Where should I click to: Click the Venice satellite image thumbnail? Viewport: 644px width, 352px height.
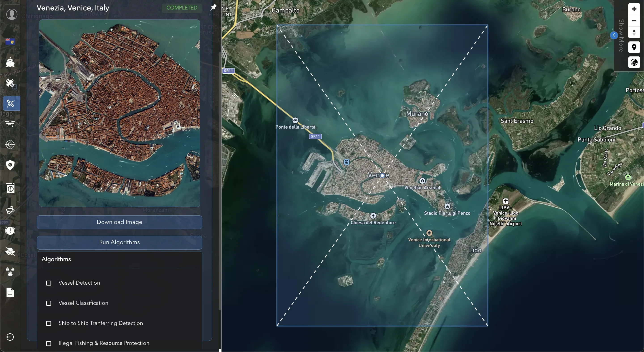tap(119, 113)
